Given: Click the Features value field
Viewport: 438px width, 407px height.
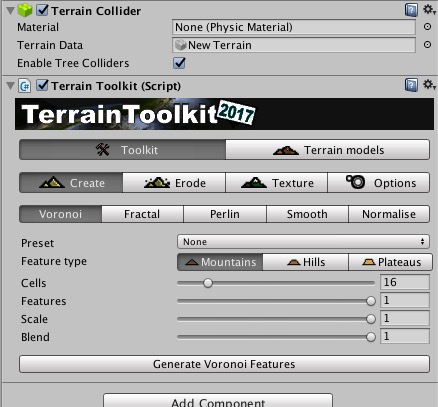Looking at the screenshot, I should pos(405,300).
